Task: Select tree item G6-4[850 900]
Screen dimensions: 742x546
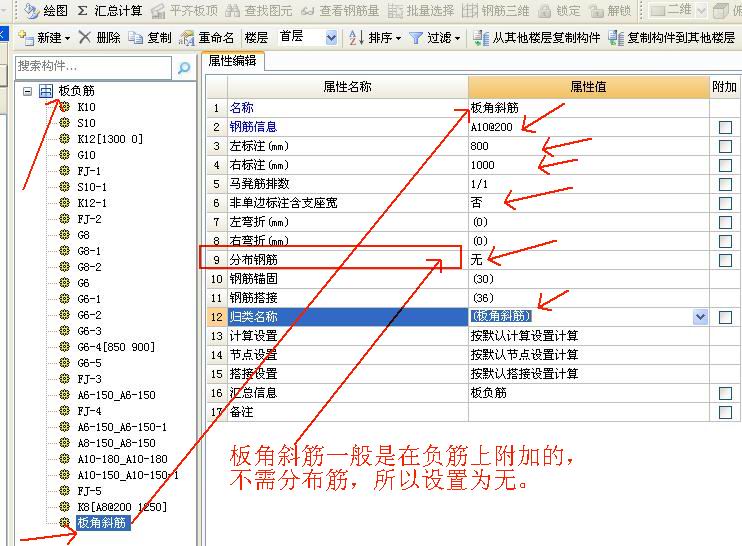Action: pos(116,347)
